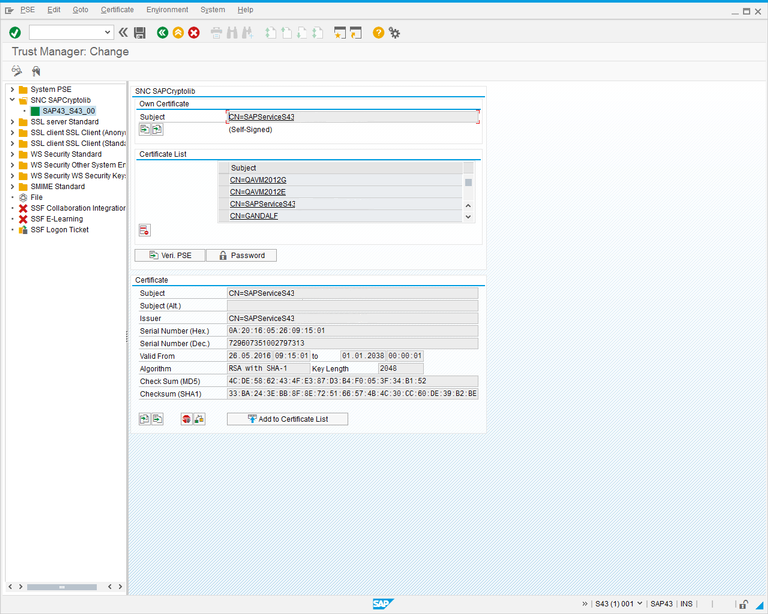This screenshot has height=614, width=768.
Task: Expand the SMIME Standard folder
Action: 11,186
